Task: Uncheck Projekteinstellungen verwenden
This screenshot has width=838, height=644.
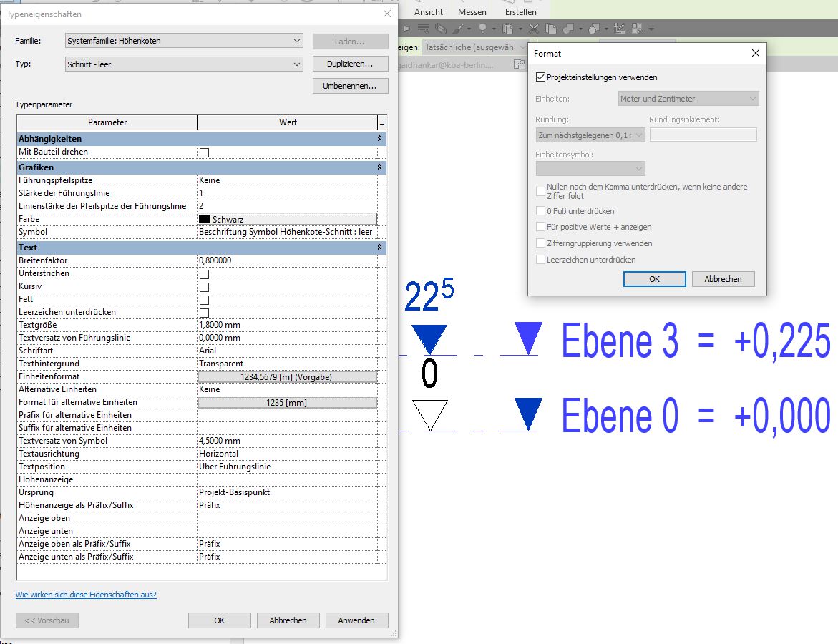Action: tap(540, 77)
